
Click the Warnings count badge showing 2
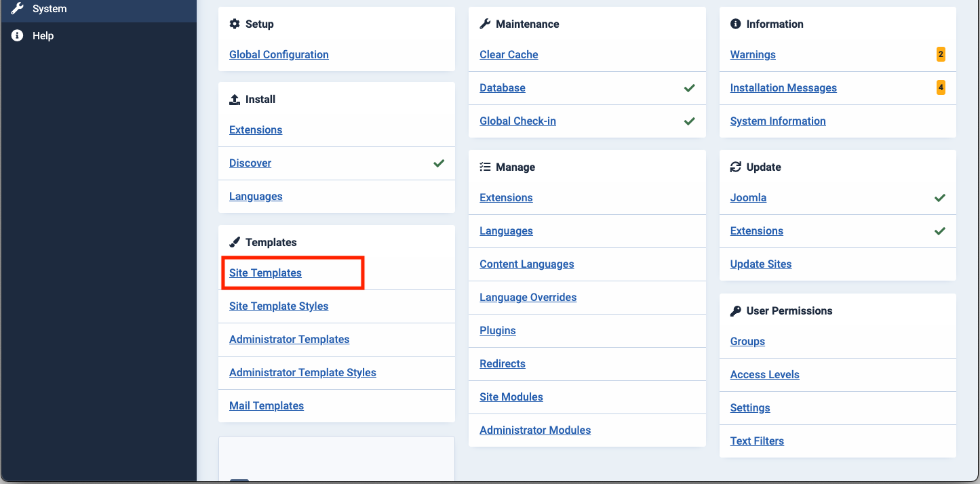[941, 54]
